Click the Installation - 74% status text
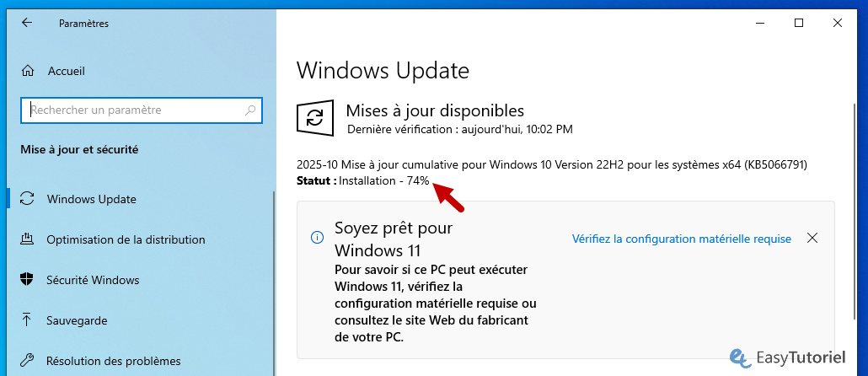Image resolution: width=868 pixels, height=376 pixels. (383, 180)
